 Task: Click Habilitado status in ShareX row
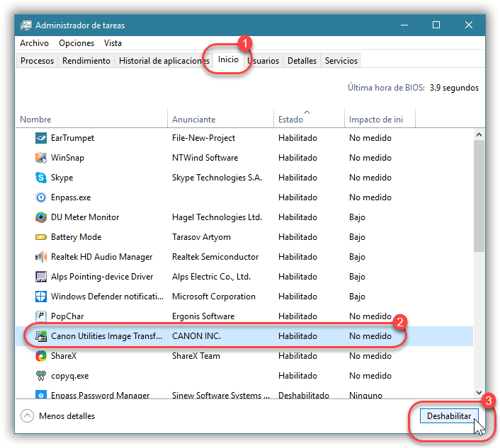297,356
